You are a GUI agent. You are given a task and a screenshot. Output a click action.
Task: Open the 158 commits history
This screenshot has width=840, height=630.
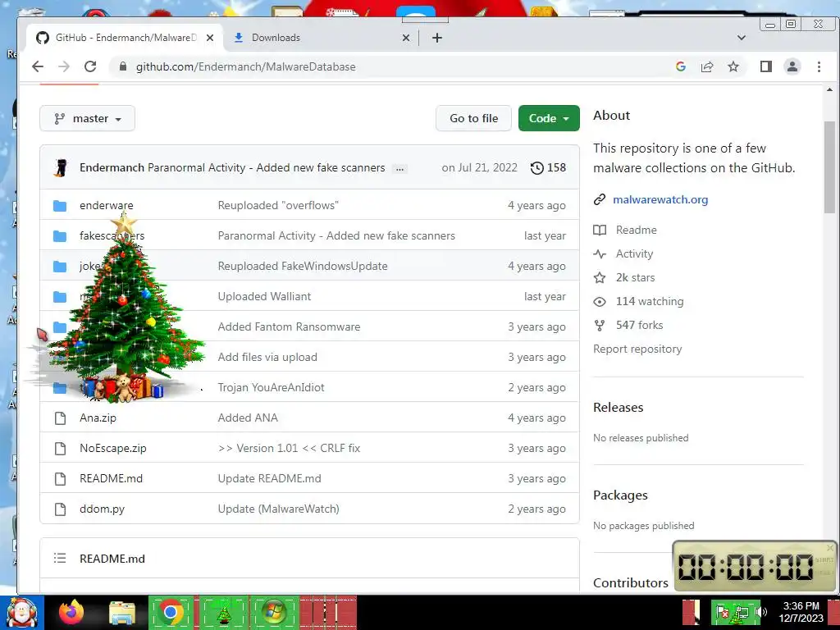coord(548,167)
